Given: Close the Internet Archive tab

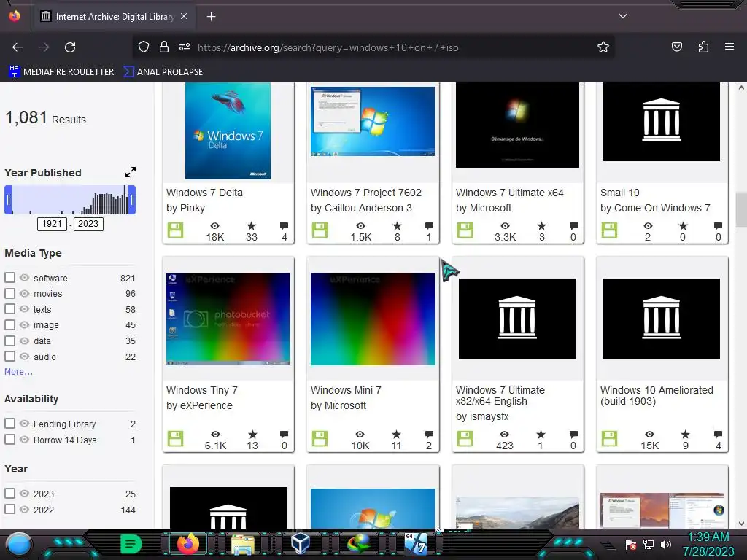Looking at the screenshot, I should (184, 16).
